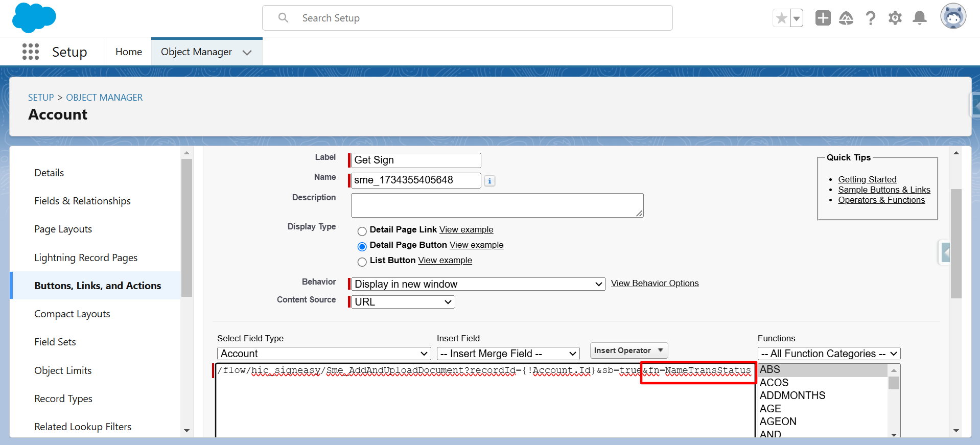Image resolution: width=980 pixels, height=445 pixels.
Task: Click into the Label field Get Sign
Action: (416, 160)
